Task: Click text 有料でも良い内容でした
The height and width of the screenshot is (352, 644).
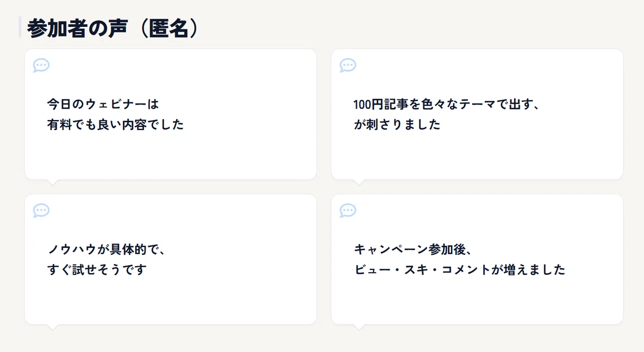Action: [115, 125]
